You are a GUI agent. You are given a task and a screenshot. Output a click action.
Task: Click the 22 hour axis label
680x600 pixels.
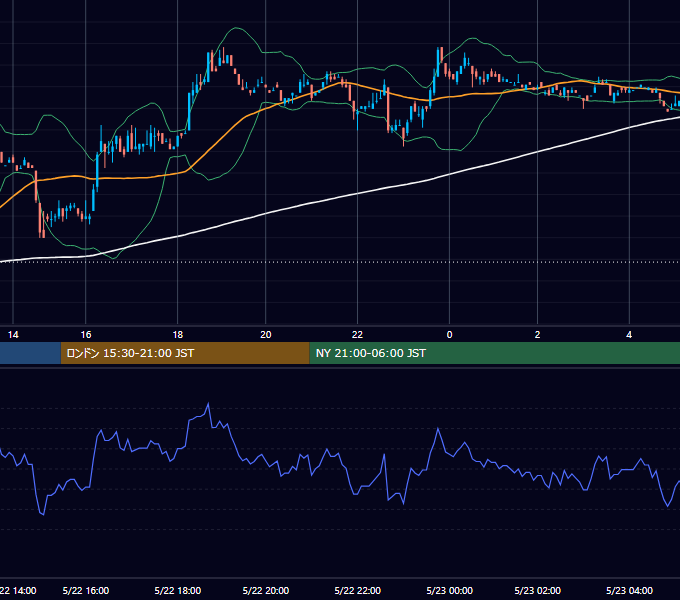click(357, 335)
